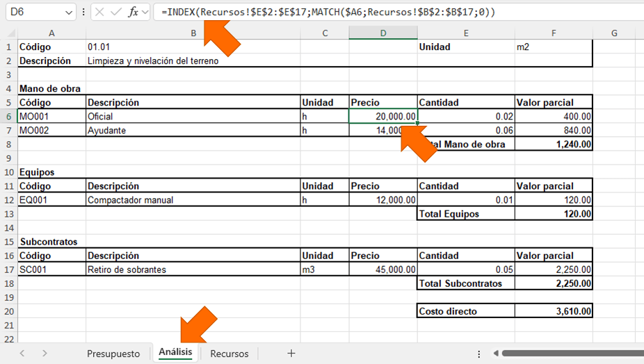Select total cell 1,240.00

pos(554,144)
